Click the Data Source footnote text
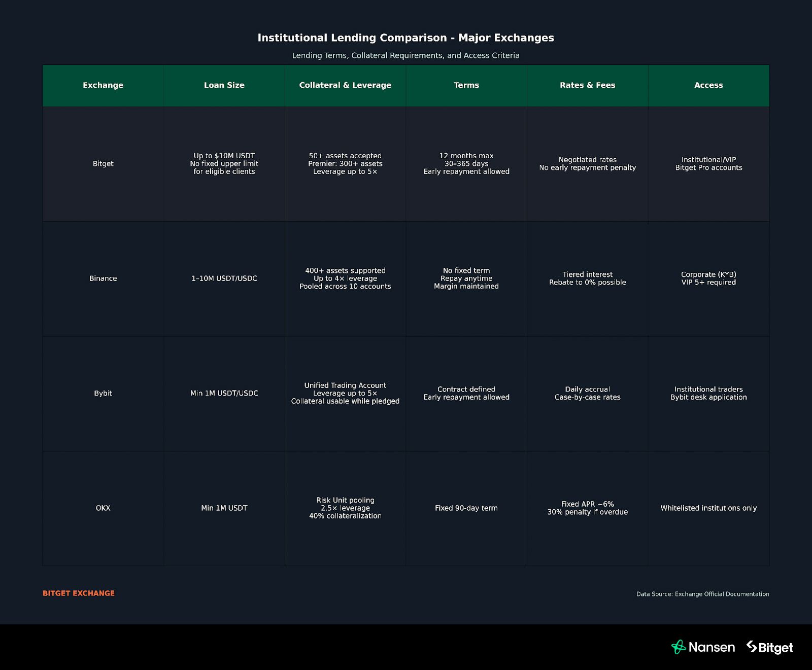The image size is (812, 670). [x=702, y=594]
